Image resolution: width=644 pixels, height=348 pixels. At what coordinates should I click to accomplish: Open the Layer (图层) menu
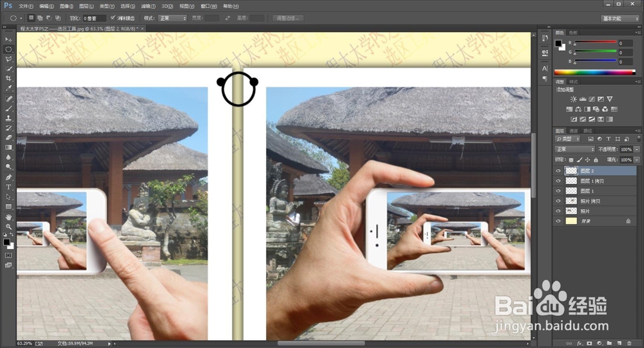click(x=86, y=6)
